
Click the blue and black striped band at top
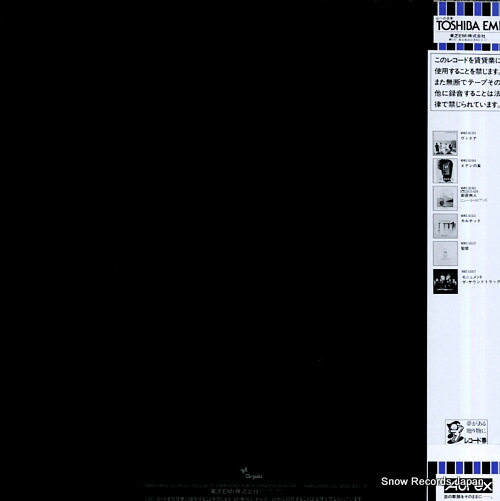[x=468, y=9]
